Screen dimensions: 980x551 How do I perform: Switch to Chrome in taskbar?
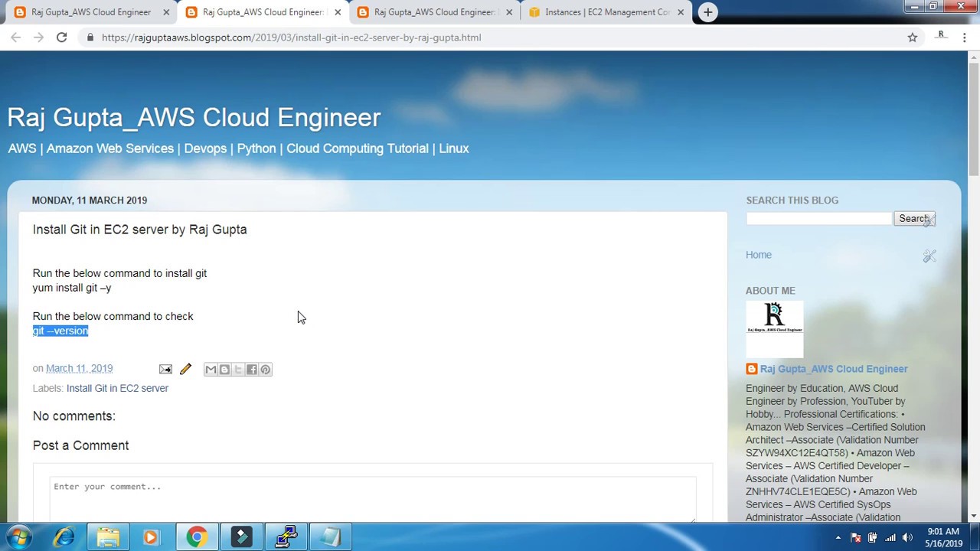coord(197,537)
